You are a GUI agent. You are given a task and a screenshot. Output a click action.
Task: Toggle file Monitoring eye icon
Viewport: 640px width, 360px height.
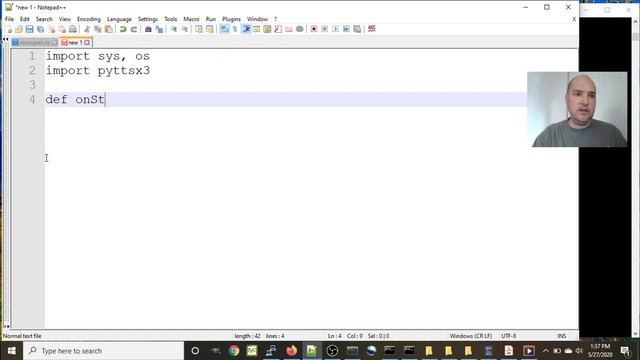coord(300,29)
